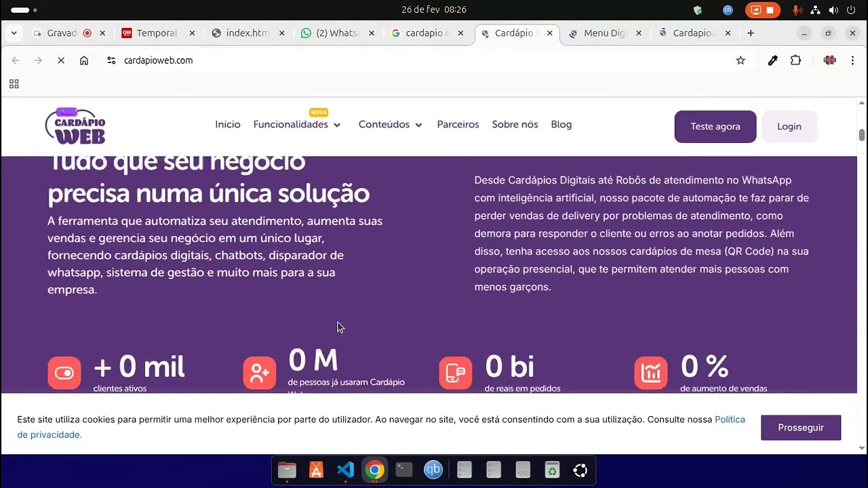Open the tab search dropdown arrow
The image size is (868, 488).
point(14,33)
